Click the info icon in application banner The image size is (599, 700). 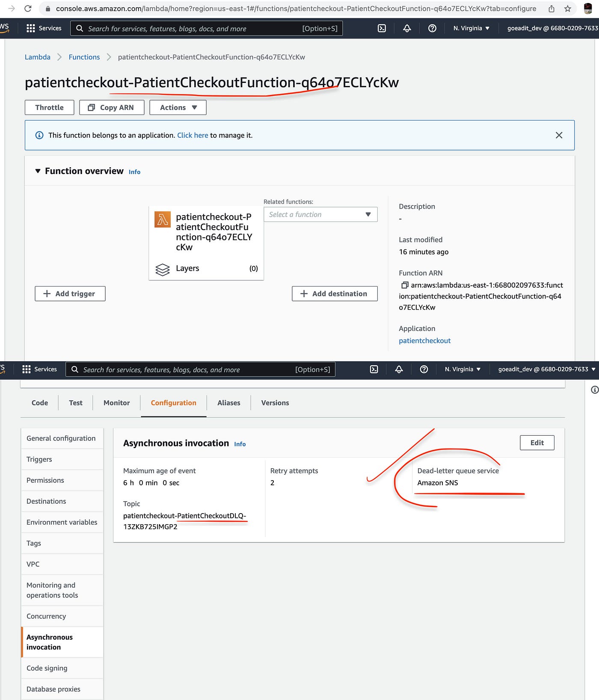click(x=39, y=135)
